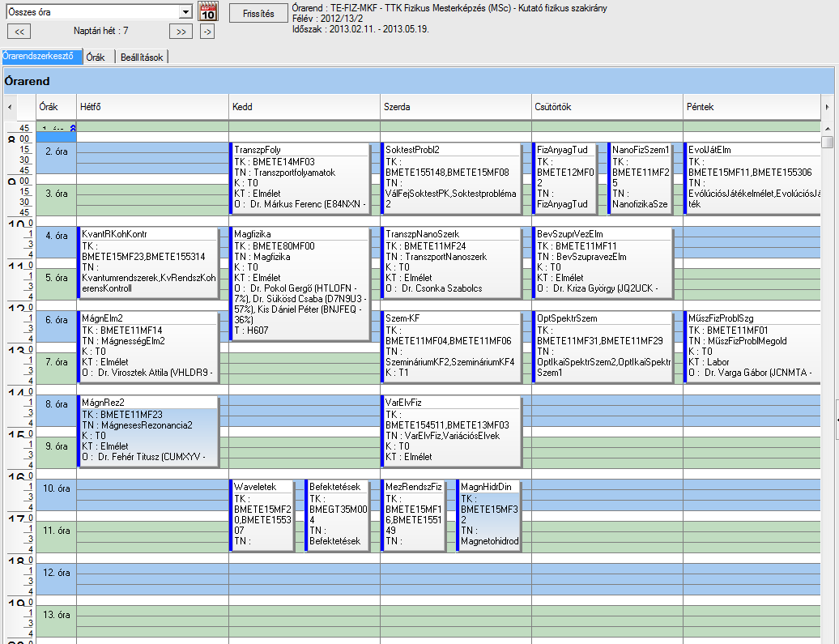Select the OptSpektrSzem course block
This screenshot has height=644, width=839.
(x=603, y=347)
